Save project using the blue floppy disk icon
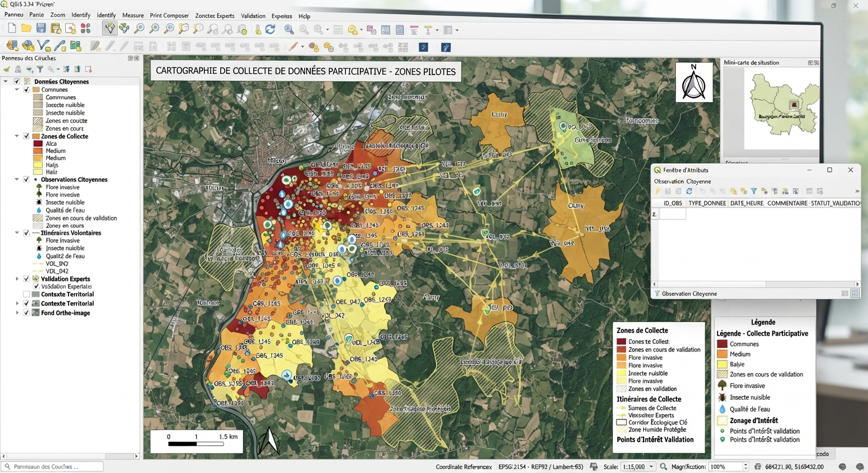This screenshot has width=868, height=473. (x=41, y=28)
